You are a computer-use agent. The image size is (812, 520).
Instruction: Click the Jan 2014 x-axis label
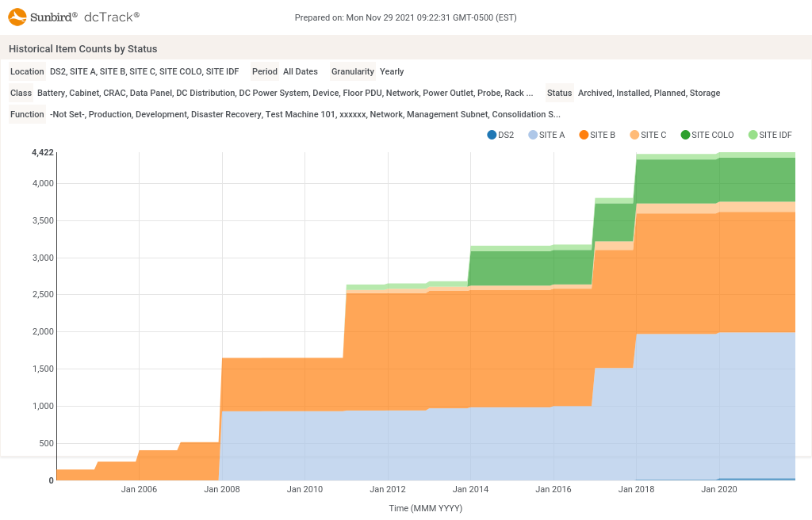point(470,489)
